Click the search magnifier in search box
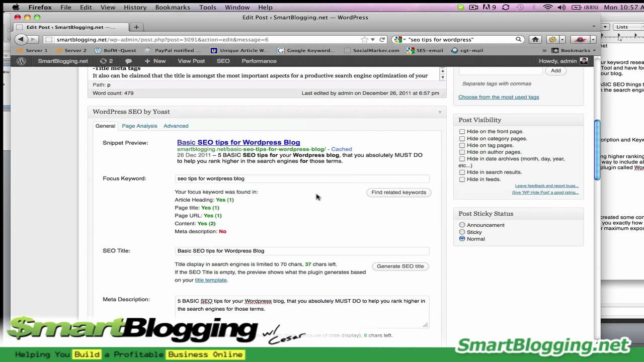Viewport: 644px width, 362px height. point(518,39)
